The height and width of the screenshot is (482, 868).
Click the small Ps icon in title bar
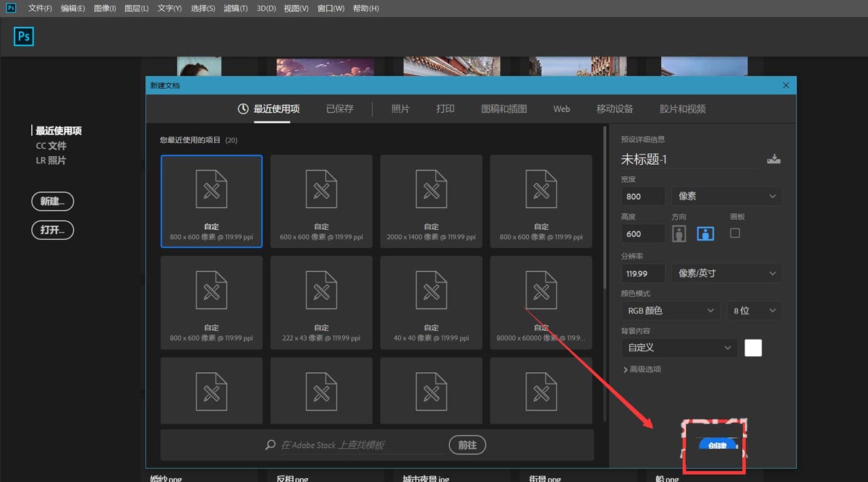click(11, 8)
